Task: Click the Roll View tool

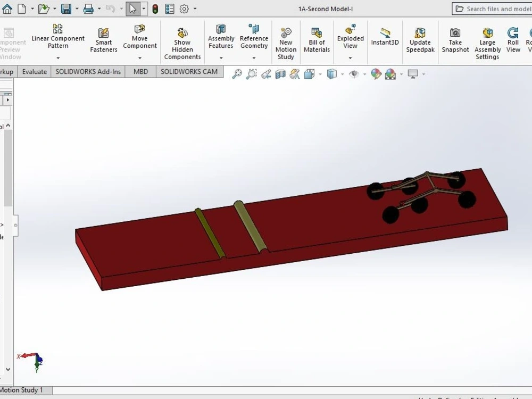Action: [513, 40]
